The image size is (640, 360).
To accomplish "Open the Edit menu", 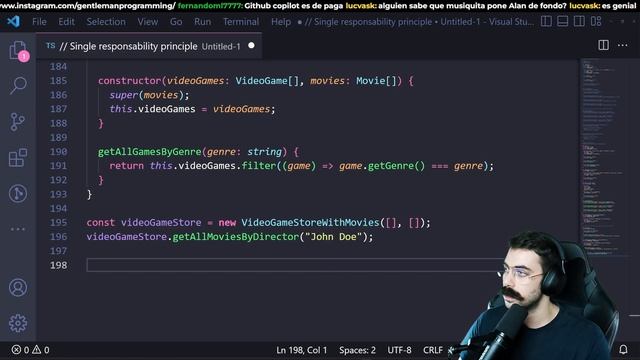I will [66, 22].
